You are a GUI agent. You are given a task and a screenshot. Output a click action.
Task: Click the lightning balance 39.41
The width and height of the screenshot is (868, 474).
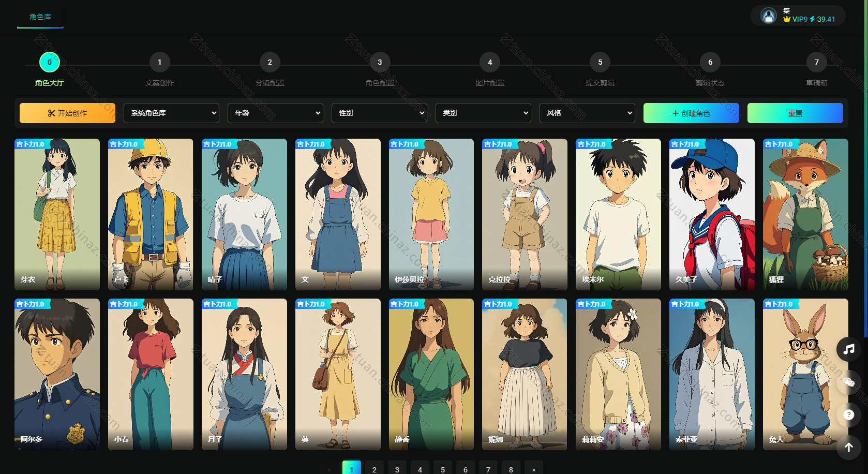pos(822,19)
